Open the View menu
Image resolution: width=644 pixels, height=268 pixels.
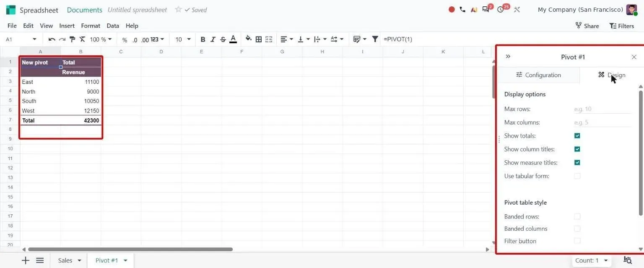47,26
